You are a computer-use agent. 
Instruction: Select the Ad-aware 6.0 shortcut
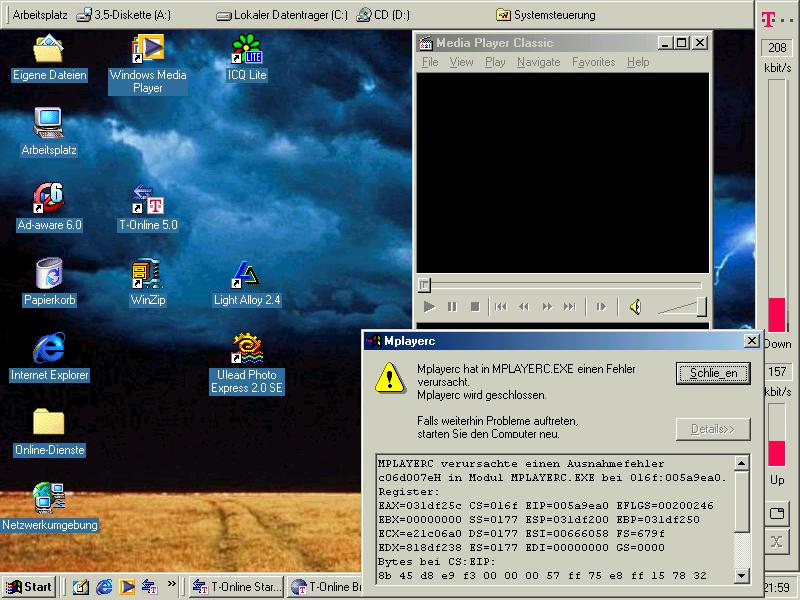pos(49,207)
